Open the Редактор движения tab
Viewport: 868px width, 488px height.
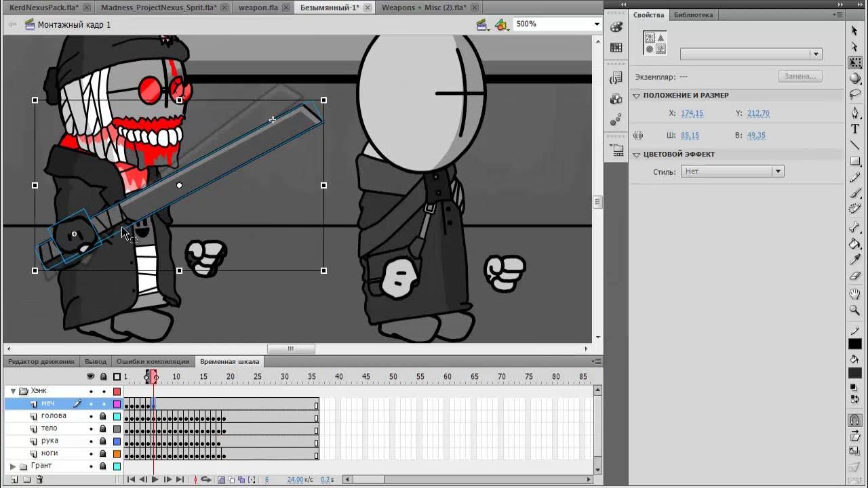(41, 362)
